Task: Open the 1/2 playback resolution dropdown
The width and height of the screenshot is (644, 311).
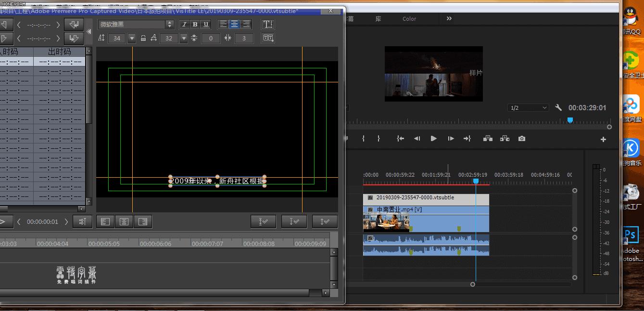Action: pos(528,108)
